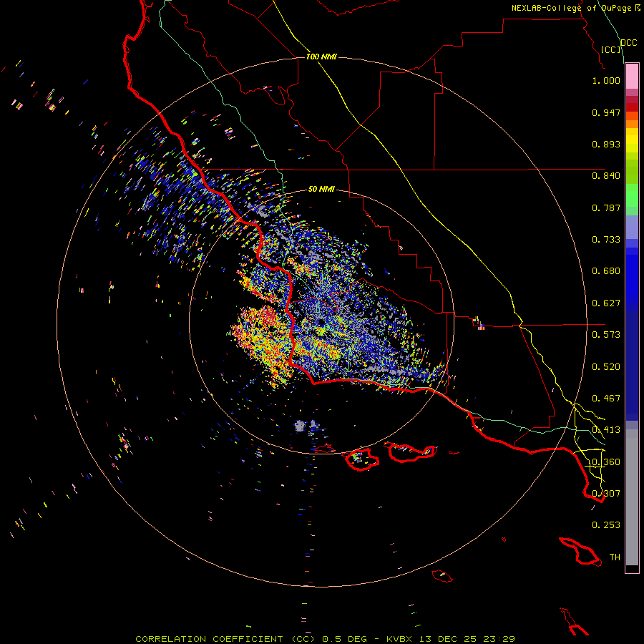Click the 0.360 legend value
The height and width of the screenshot is (644, 644).
coord(606,462)
